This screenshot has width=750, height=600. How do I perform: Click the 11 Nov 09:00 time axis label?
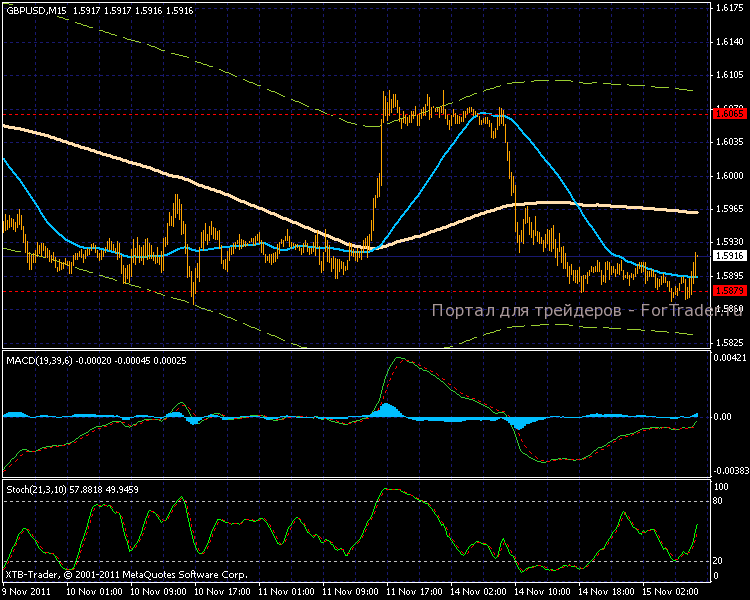[x=351, y=592]
